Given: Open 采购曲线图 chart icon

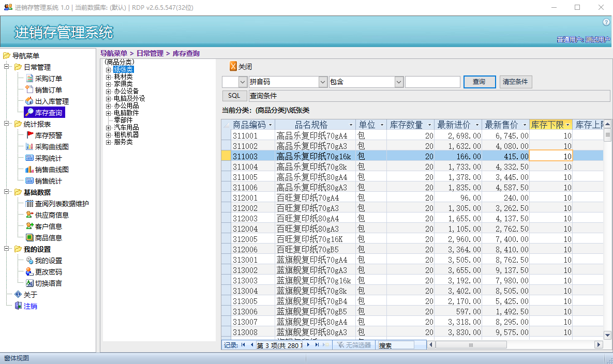Looking at the screenshot, I should (x=29, y=147).
